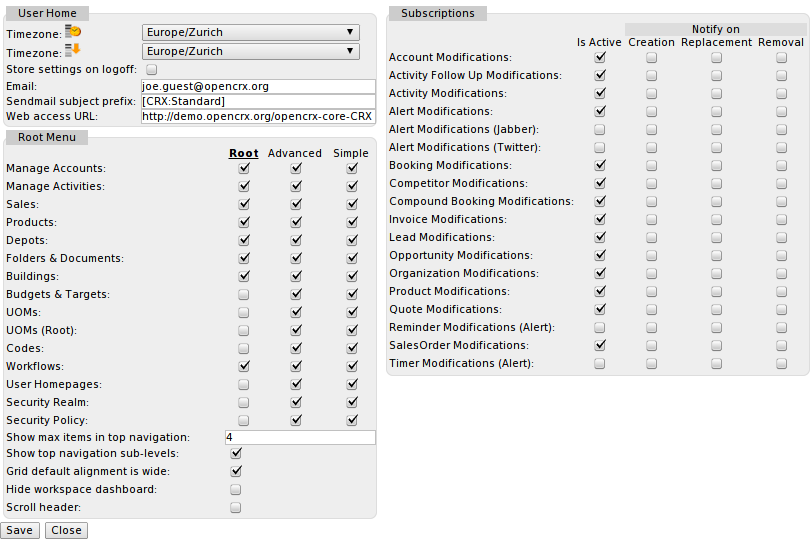This screenshot has height=540, width=812.
Task: Check Booking Modifications Creation notification
Action: 651,166
